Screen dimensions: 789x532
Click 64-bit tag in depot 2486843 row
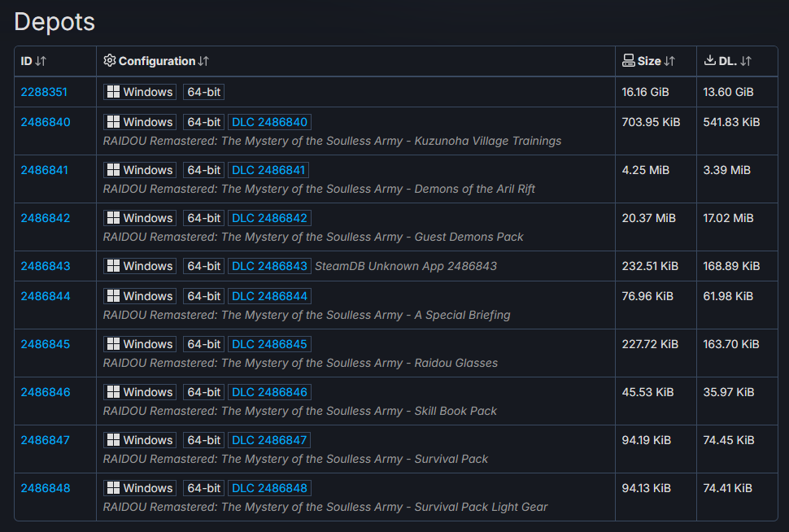tap(204, 266)
